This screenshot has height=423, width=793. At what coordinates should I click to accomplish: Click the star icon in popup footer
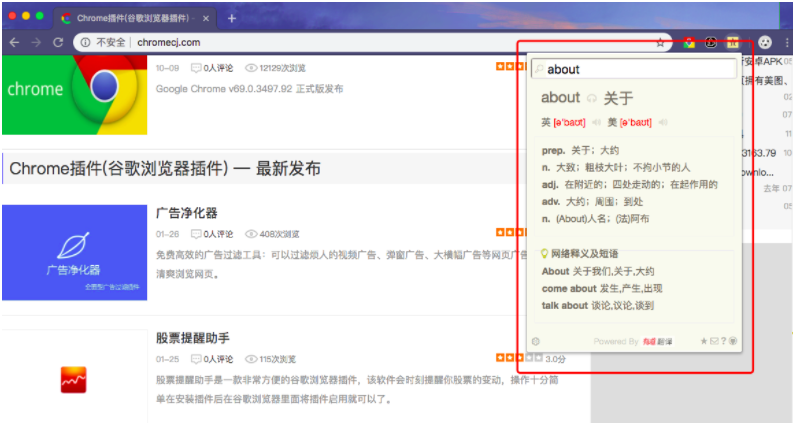pos(703,341)
